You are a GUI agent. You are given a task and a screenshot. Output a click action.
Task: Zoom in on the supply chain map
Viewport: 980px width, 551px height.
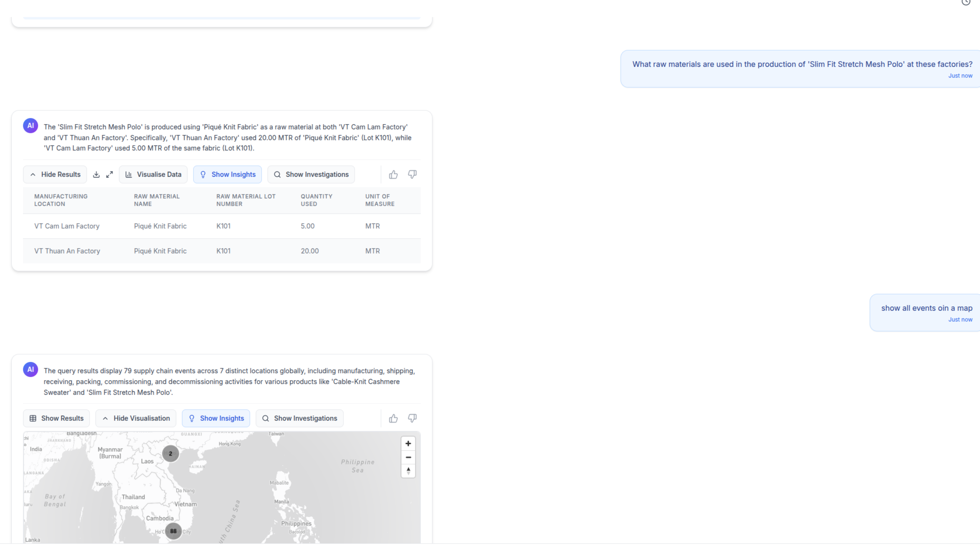[408, 443]
